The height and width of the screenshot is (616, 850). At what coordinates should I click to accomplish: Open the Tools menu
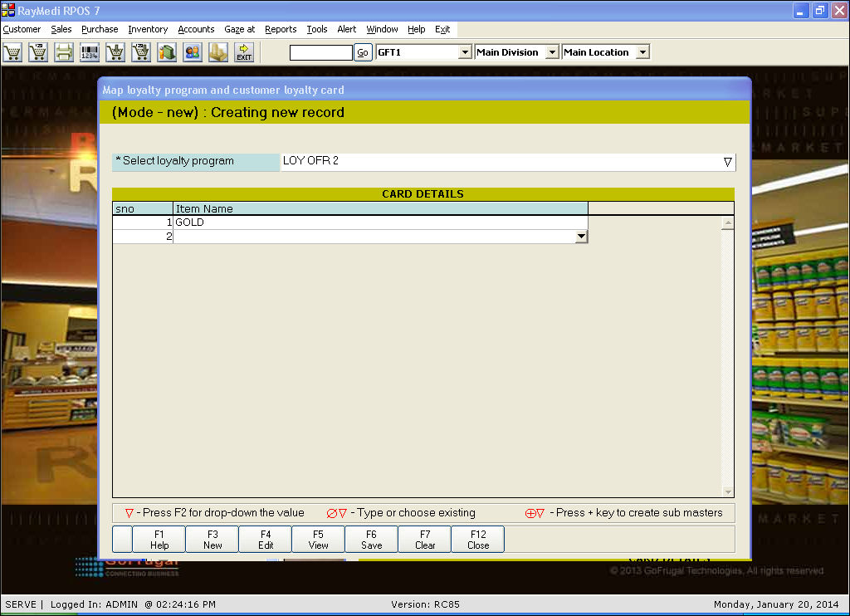pos(317,29)
